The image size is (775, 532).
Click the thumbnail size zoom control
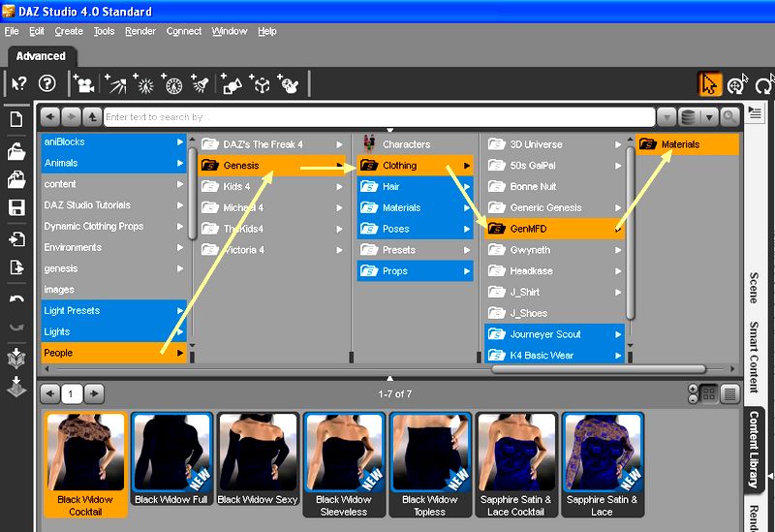(693, 393)
